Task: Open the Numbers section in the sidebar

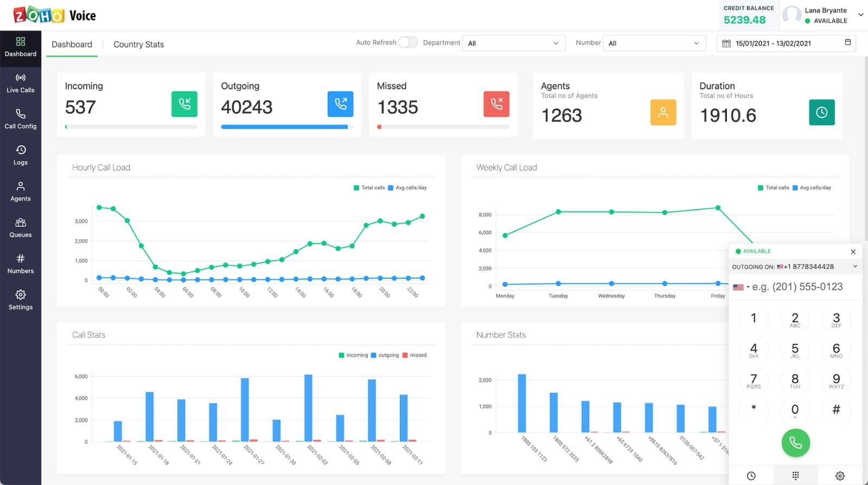Action: pyautogui.click(x=21, y=264)
